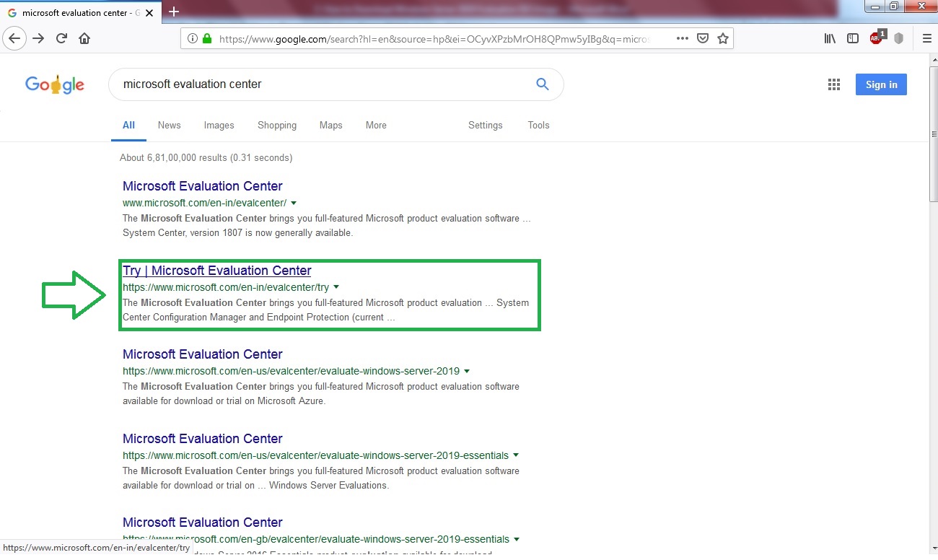Click the Google search magnifier icon
The width and height of the screenshot is (938, 560).
(x=543, y=84)
